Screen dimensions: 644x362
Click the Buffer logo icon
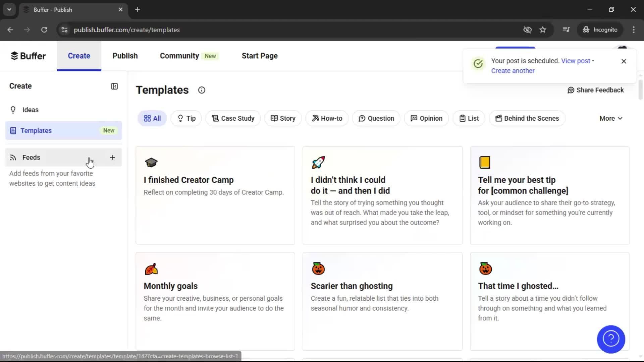tap(15, 56)
